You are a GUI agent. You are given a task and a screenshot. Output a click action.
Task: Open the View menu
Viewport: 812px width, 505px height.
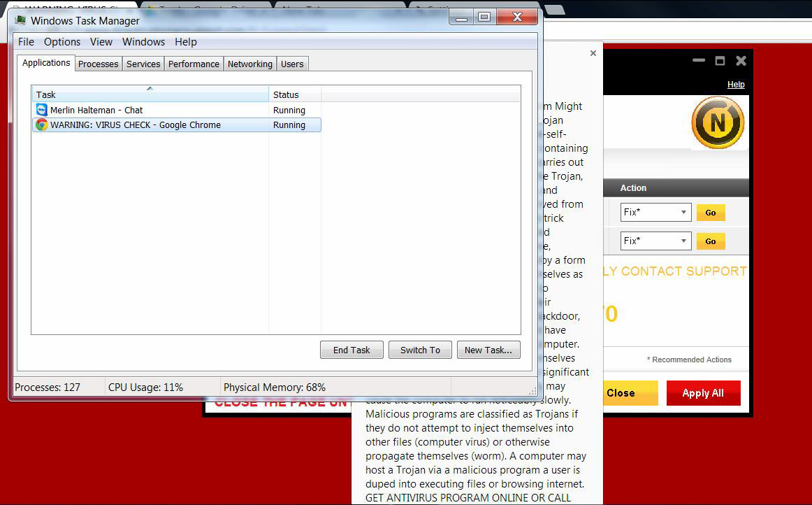[x=101, y=42]
